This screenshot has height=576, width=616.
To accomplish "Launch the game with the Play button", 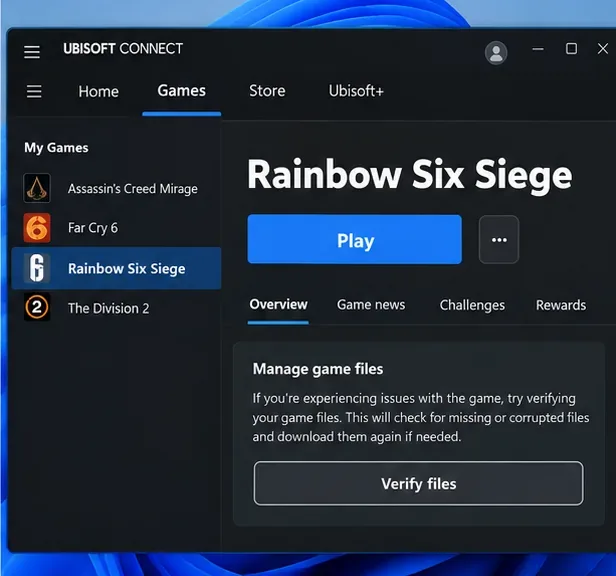I will pyautogui.click(x=355, y=239).
